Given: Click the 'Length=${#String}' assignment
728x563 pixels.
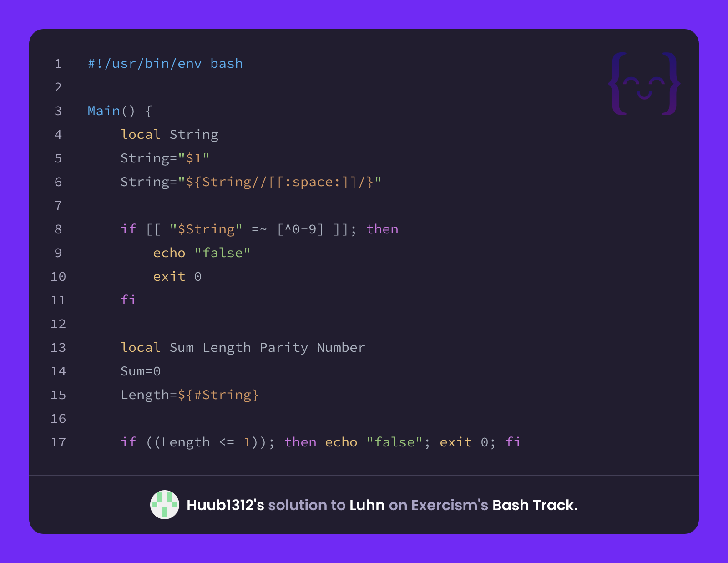Looking at the screenshot, I should tap(189, 395).
